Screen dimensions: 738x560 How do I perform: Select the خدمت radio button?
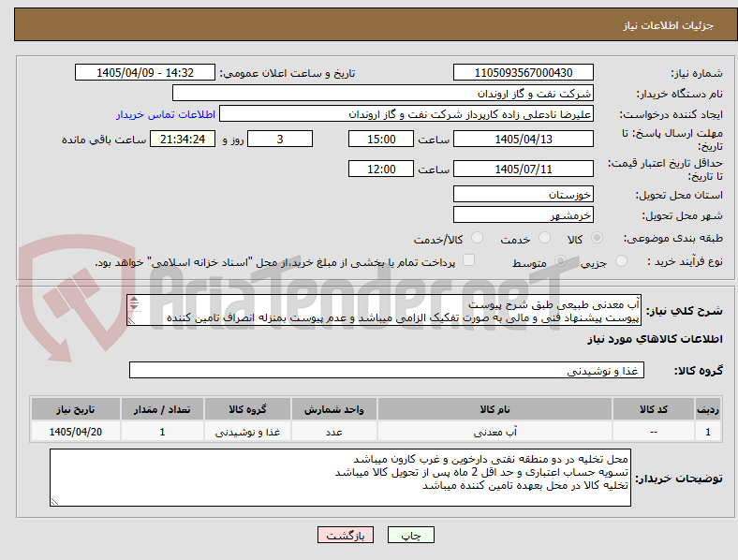(x=544, y=238)
